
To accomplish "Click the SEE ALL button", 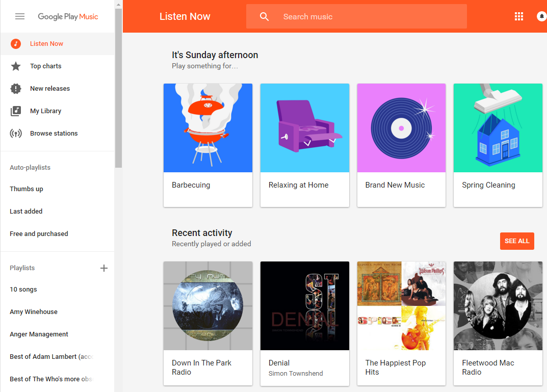I will 517,241.
